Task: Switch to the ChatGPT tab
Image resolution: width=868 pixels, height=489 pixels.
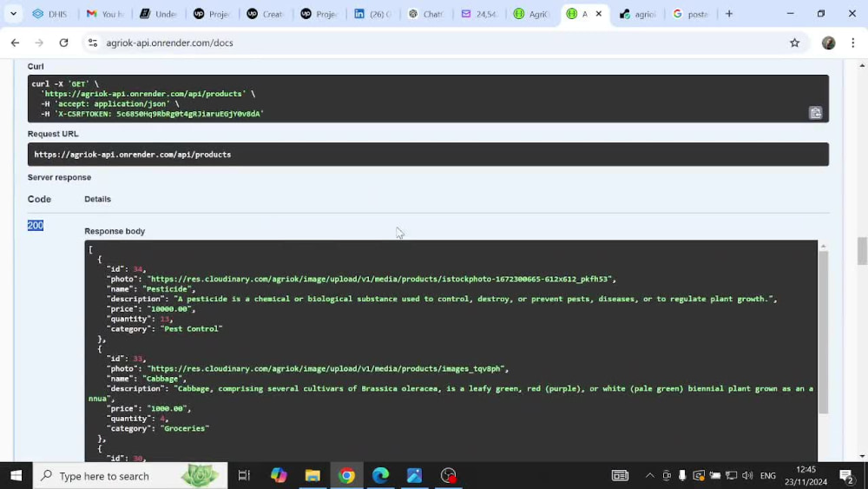Action: pos(425,14)
